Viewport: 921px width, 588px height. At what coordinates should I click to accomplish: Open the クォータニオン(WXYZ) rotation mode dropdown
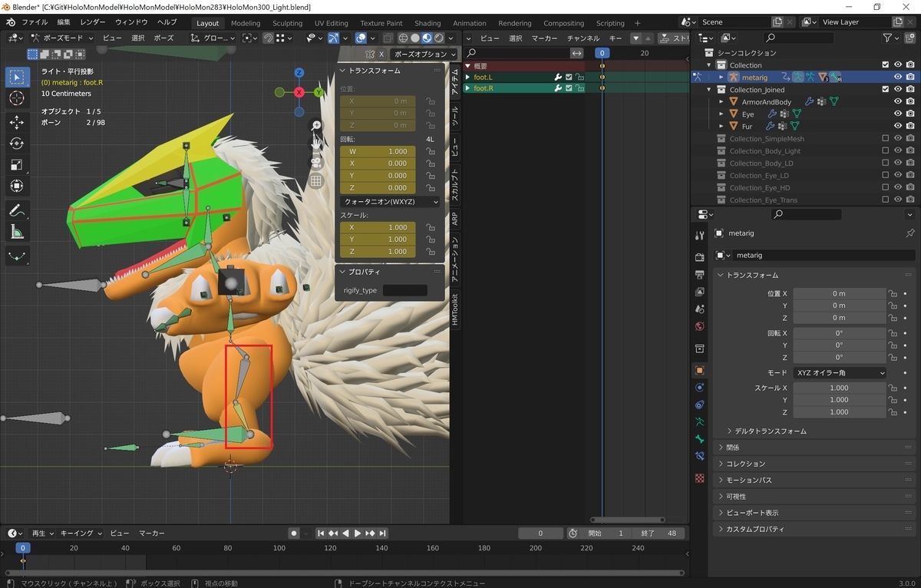tap(390, 202)
